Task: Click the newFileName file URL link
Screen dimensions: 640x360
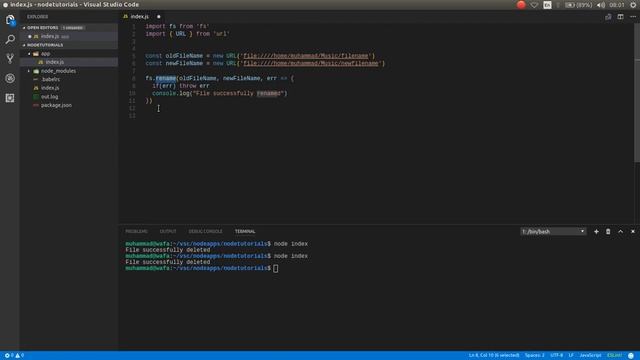Action: tap(311, 64)
